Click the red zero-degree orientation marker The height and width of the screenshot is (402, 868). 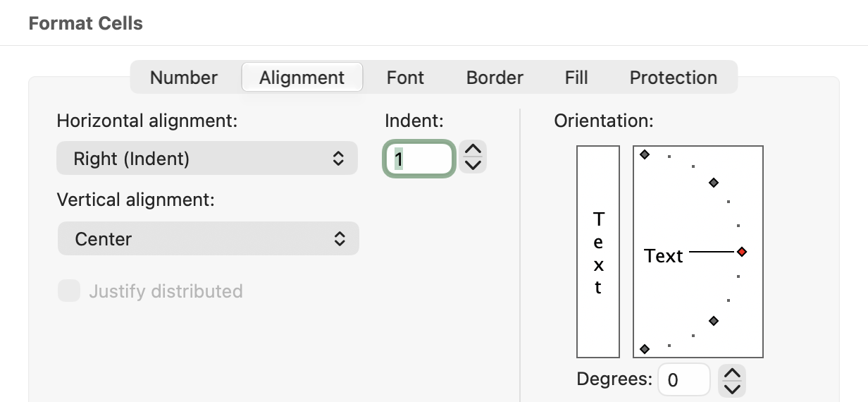tap(742, 252)
